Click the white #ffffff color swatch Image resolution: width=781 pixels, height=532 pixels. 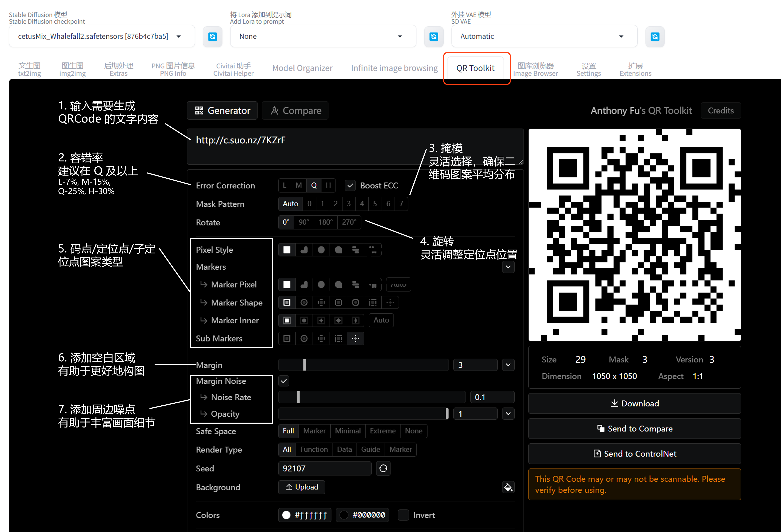(x=286, y=515)
